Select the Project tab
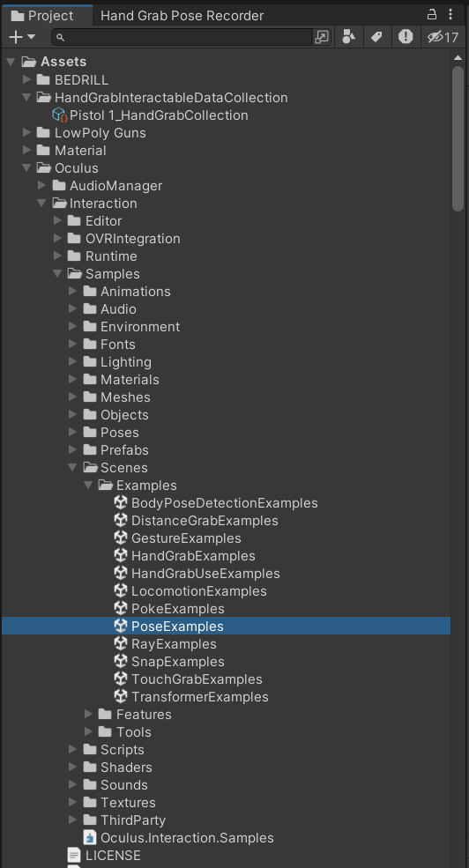Image resolution: width=469 pixels, height=868 pixels. tap(42, 16)
